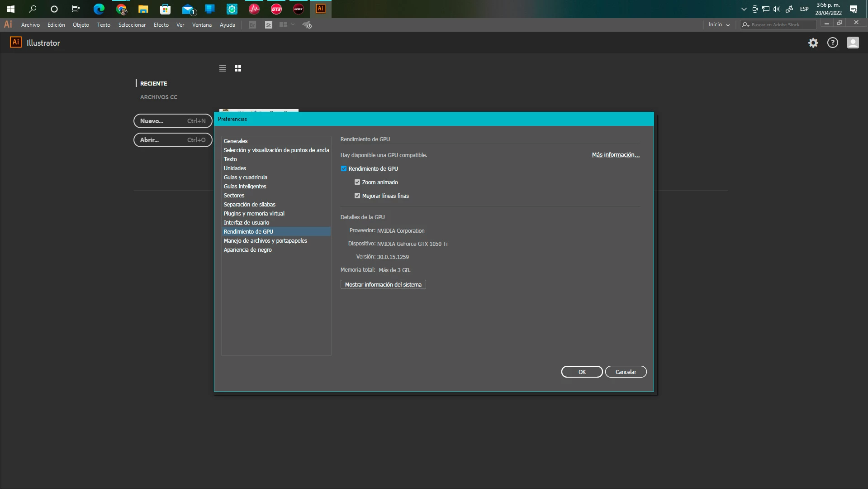This screenshot has height=489, width=868.
Task: Select the RECIENTE tab
Action: pyautogui.click(x=153, y=84)
